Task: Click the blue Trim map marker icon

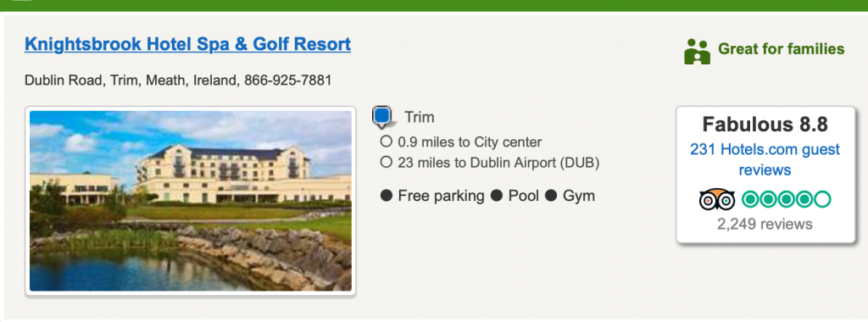Action: point(382,117)
